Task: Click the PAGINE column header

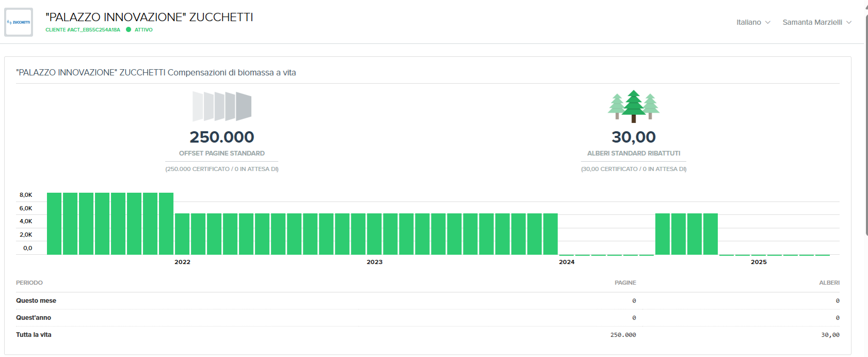Action: tap(625, 283)
